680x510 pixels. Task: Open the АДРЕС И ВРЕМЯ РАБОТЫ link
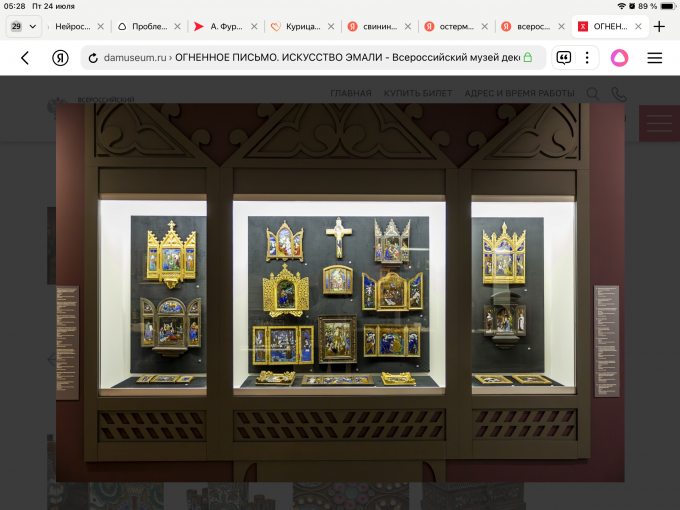pyautogui.click(x=519, y=93)
